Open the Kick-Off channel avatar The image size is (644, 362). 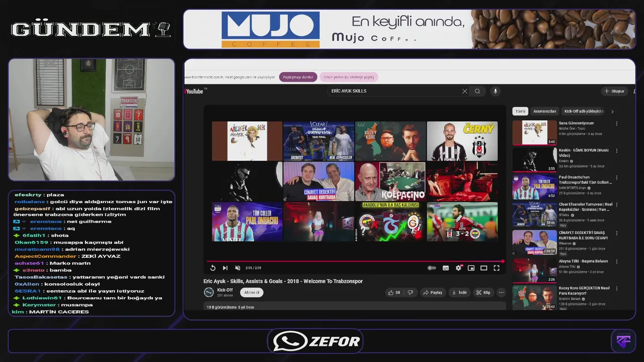pyautogui.click(x=208, y=292)
